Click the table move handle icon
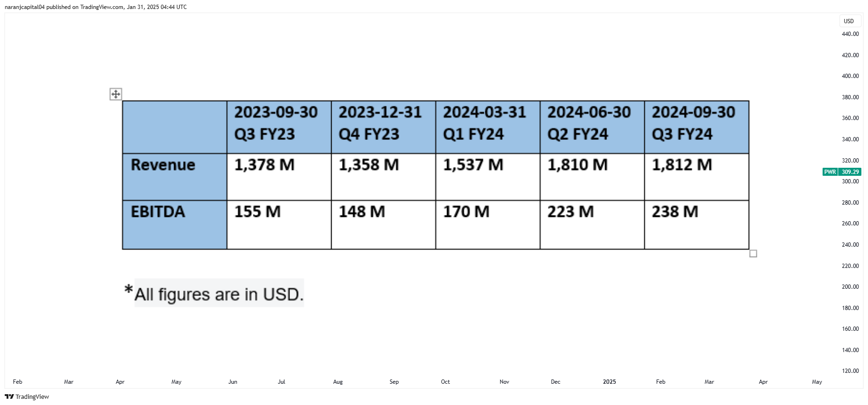The image size is (868, 405). (x=116, y=94)
